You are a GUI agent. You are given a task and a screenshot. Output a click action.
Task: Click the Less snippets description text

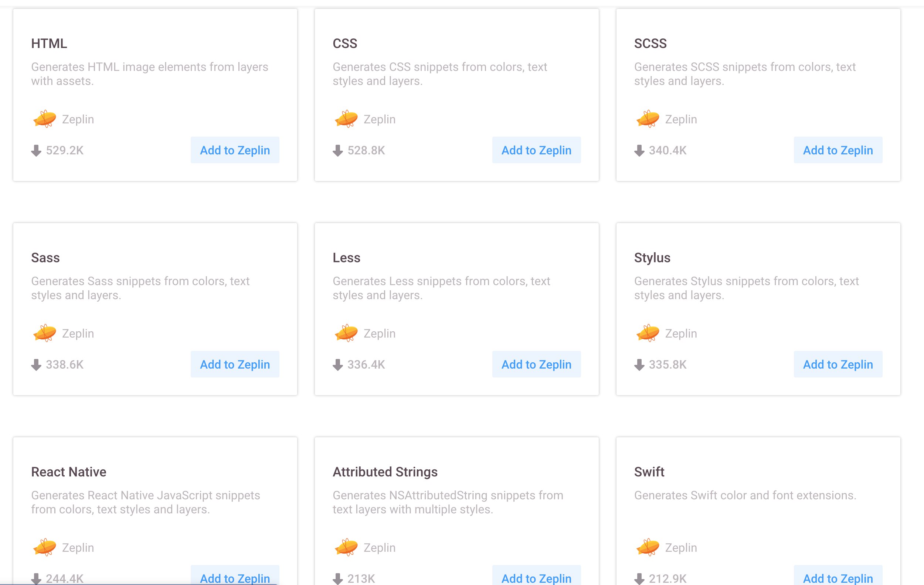point(441,288)
